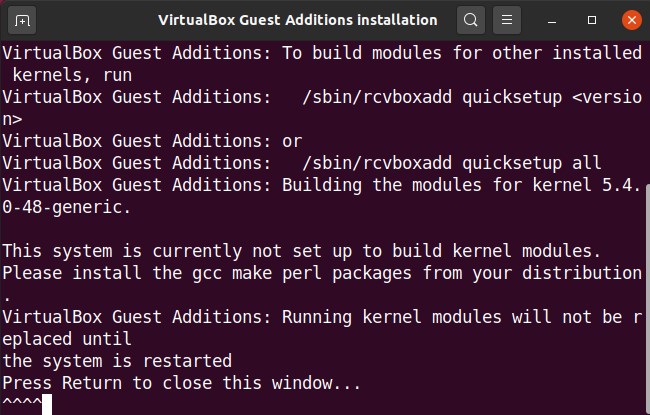Click the '/sbin/rcvboxadd quicksetup all' command text
Viewport: 650px width, 415px height.
451,163
